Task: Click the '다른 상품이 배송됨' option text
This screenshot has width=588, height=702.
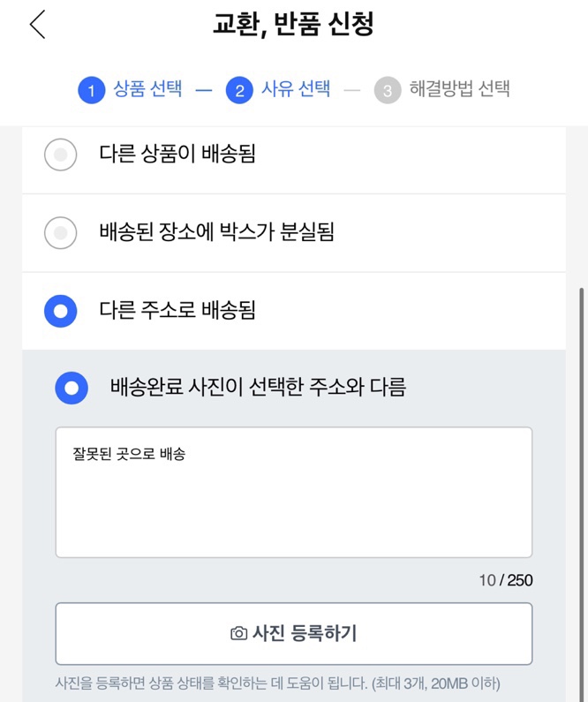Action: click(x=177, y=155)
